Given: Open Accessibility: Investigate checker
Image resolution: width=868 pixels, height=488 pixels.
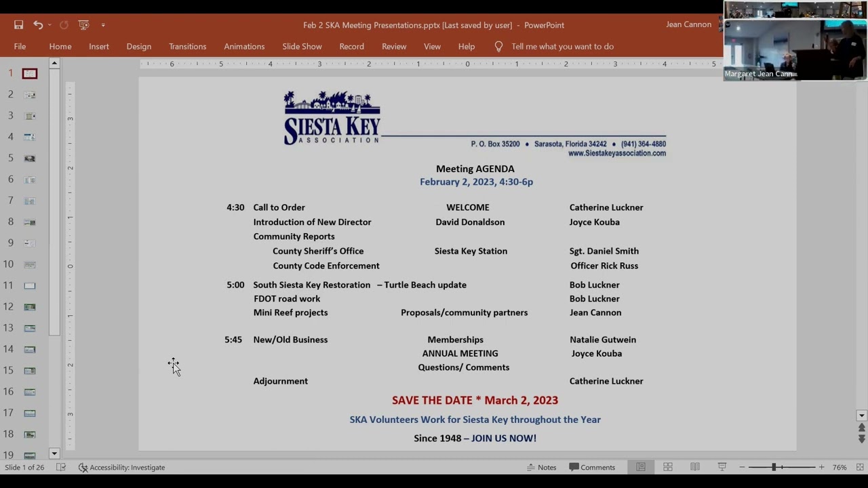Looking at the screenshot, I should [121, 468].
